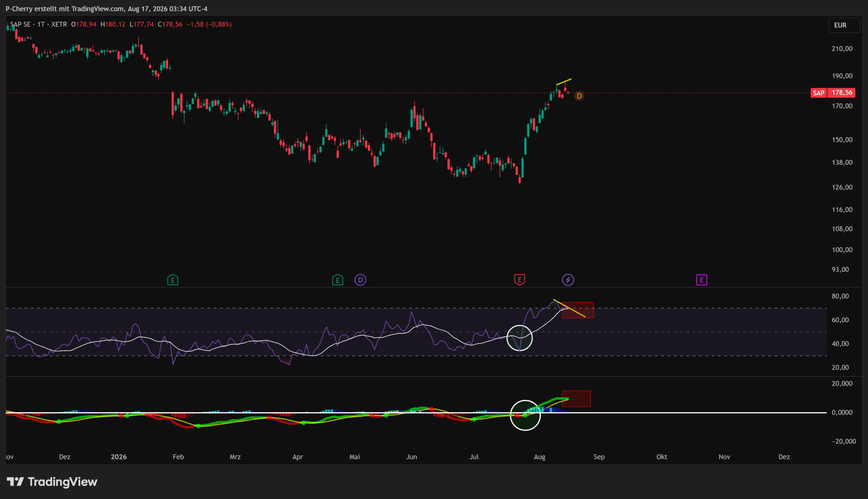
Task: Click the TradingView logo
Action: (x=52, y=482)
